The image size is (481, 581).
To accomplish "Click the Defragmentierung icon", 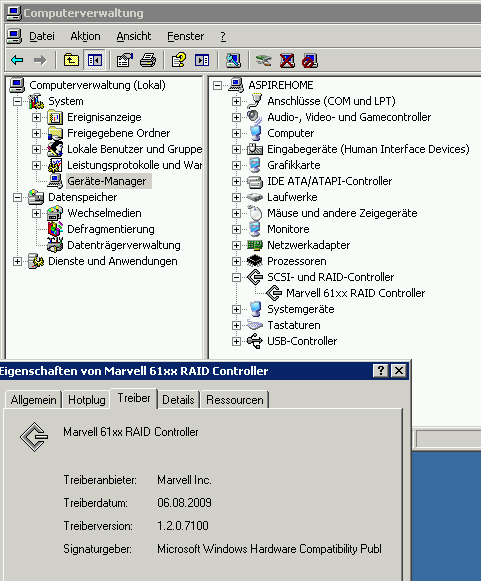I will 55,229.
